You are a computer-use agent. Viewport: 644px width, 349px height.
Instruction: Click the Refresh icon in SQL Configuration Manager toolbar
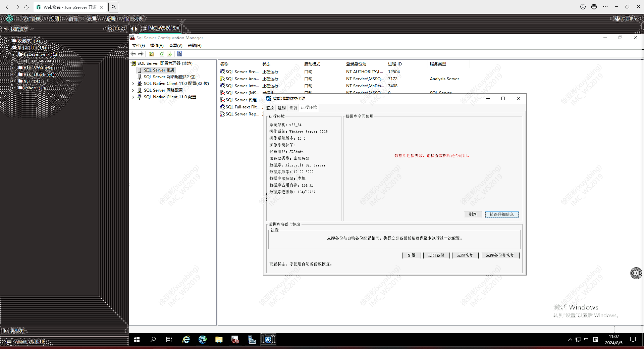162,54
